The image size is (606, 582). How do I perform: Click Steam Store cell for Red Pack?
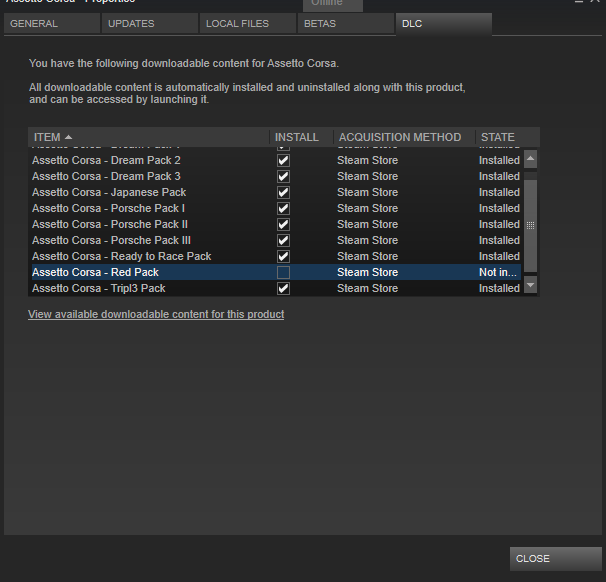click(x=368, y=272)
